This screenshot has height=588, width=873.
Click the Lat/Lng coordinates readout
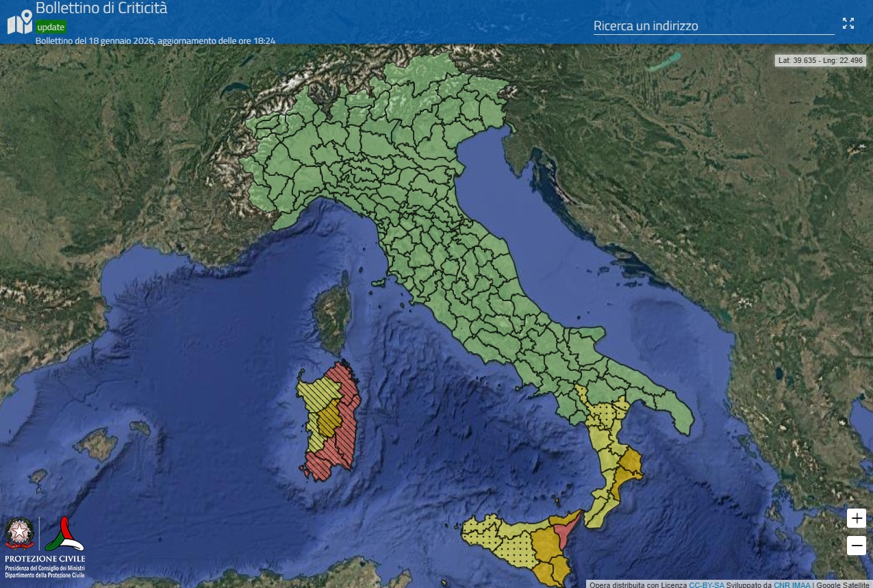(x=820, y=60)
